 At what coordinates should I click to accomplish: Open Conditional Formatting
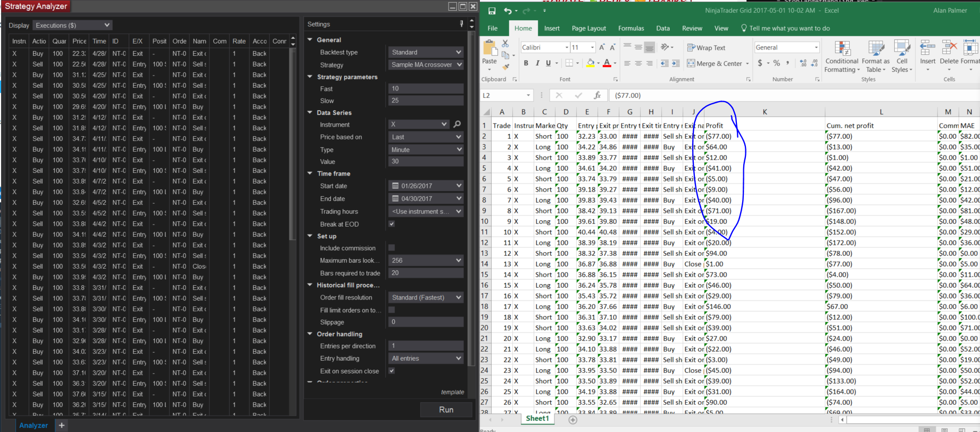click(x=841, y=56)
